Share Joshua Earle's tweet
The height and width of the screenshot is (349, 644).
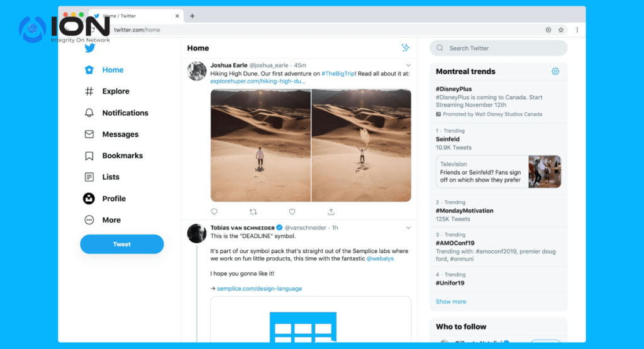point(331,212)
